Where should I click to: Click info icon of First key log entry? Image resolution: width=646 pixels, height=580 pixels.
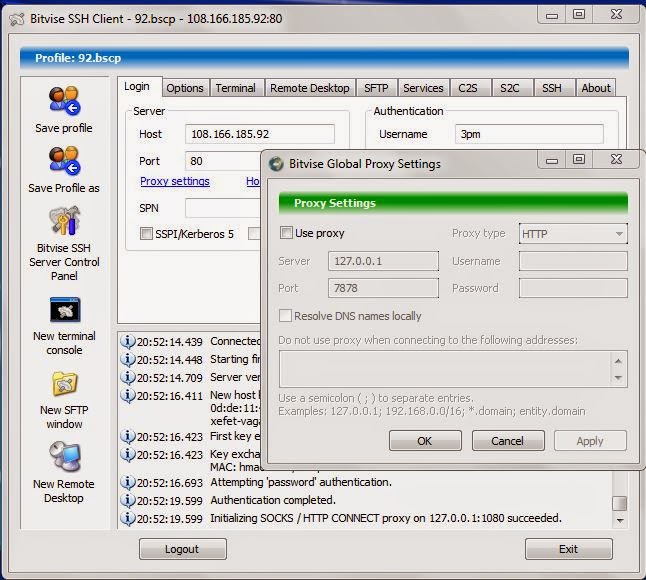click(x=128, y=436)
